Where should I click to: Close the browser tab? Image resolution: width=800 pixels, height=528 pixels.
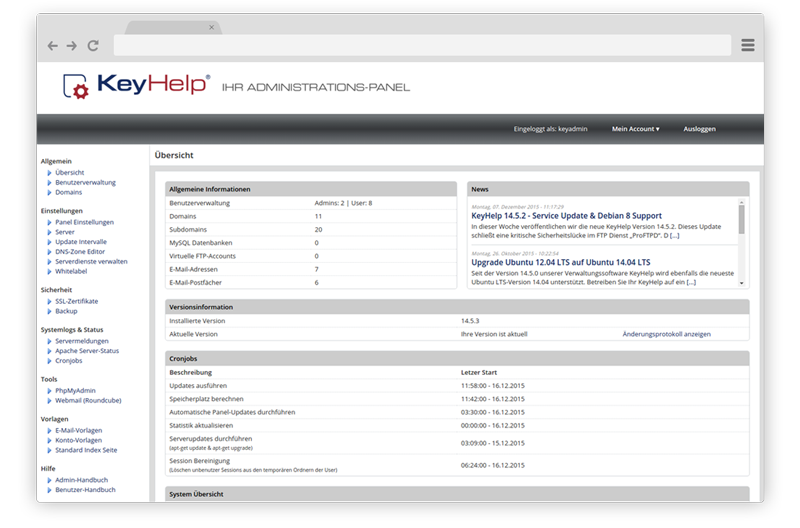tap(212, 28)
